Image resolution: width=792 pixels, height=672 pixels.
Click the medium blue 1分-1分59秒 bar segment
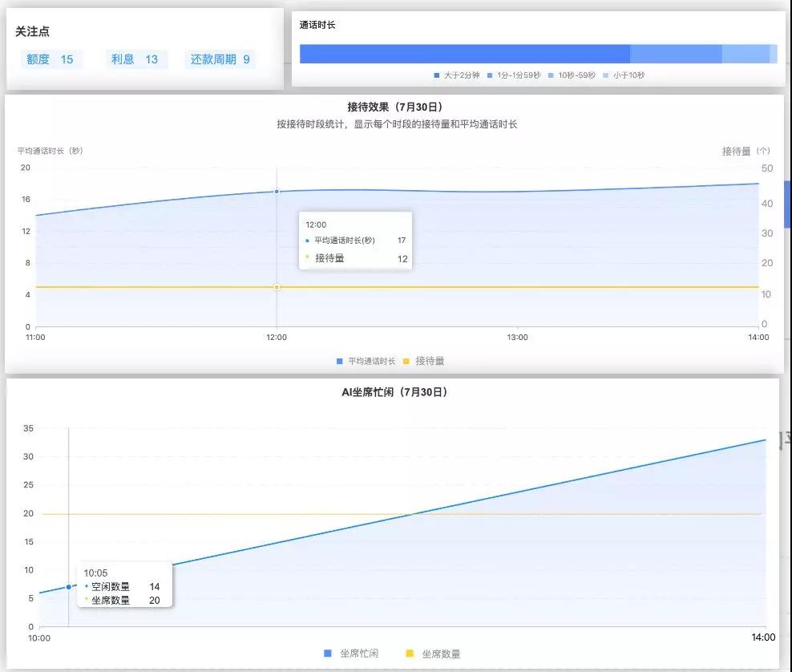click(676, 54)
